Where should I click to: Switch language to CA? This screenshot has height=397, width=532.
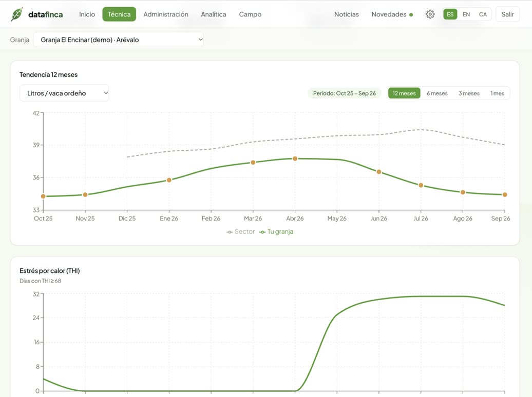click(483, 14)
